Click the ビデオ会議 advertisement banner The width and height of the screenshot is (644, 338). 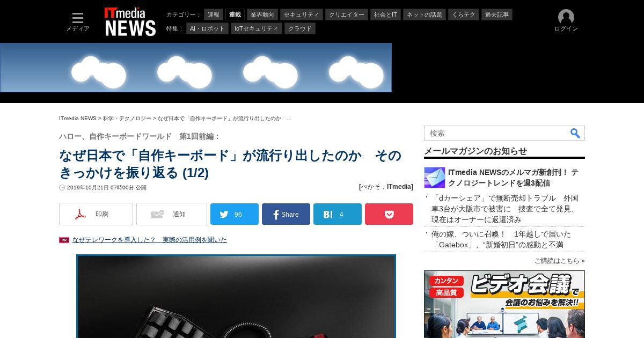pos(504,304)
